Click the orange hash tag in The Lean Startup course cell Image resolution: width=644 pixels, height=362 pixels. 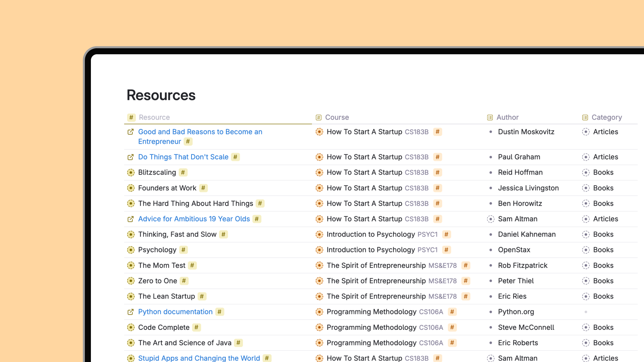click(466, 296)
